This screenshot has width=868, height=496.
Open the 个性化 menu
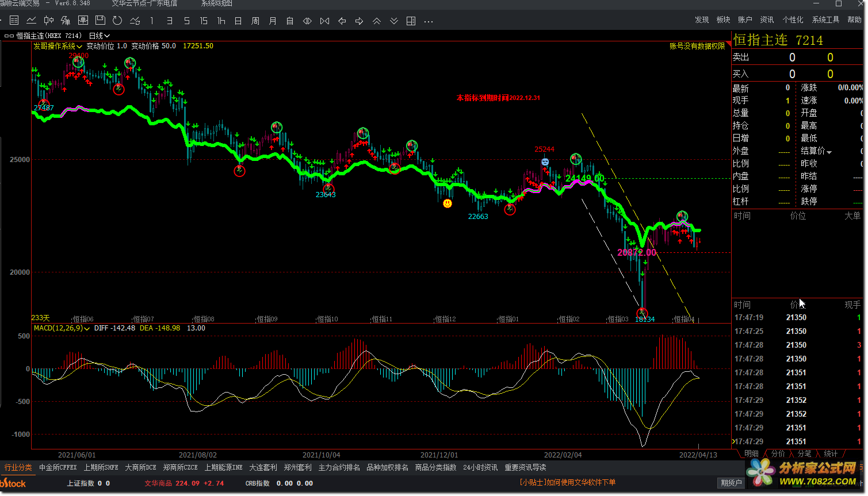point(793,20)
